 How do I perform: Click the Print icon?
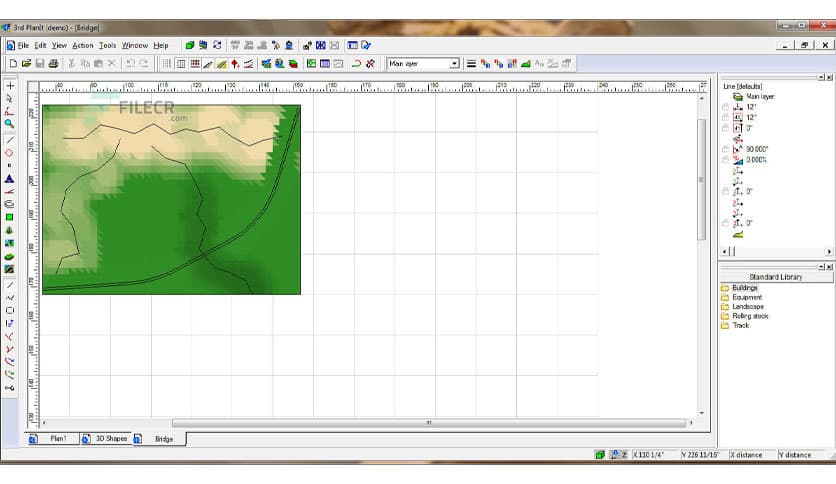53,63
